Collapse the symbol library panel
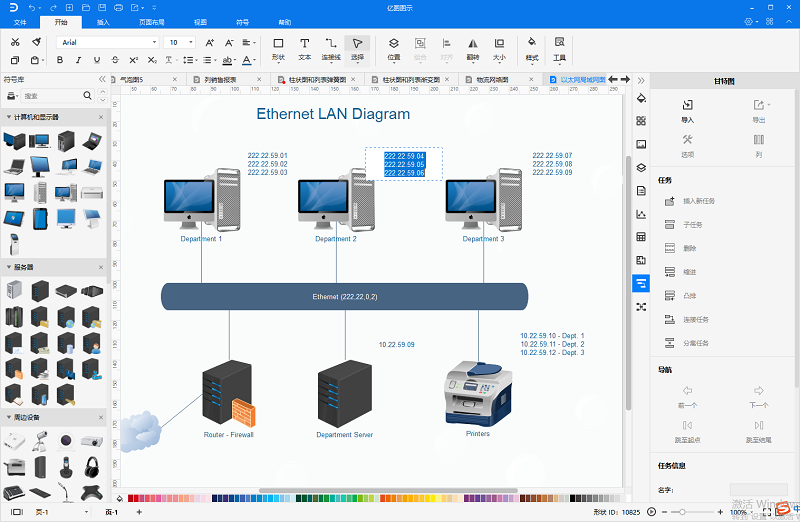The width and height of the screenshot is (800, 522). point(102,79)
